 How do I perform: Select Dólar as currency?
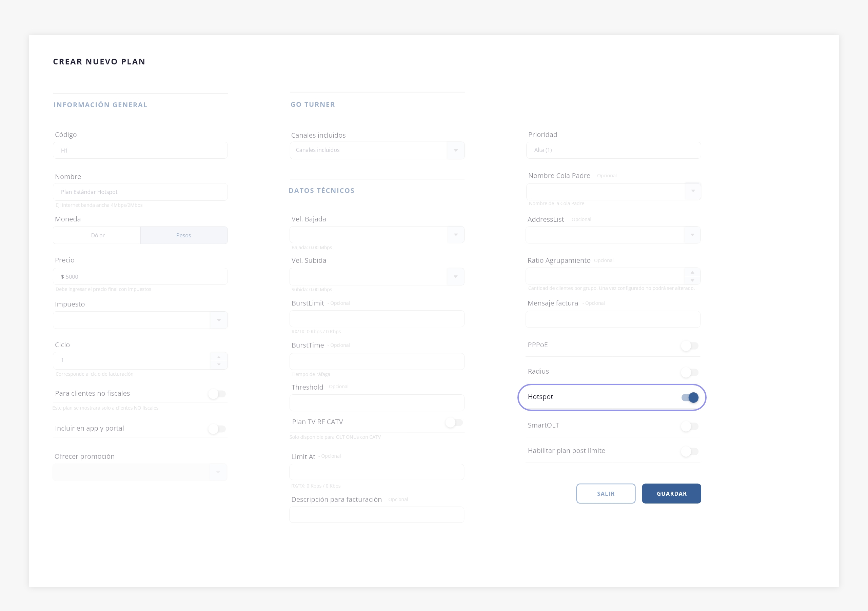[98, 235]
